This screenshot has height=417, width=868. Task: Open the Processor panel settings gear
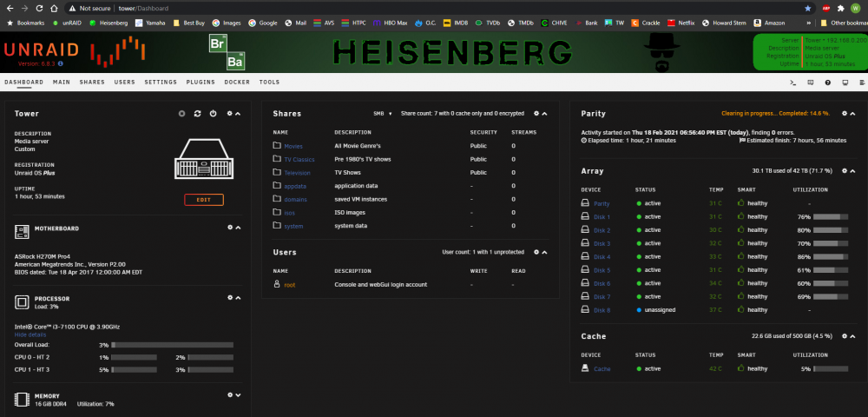230,297
